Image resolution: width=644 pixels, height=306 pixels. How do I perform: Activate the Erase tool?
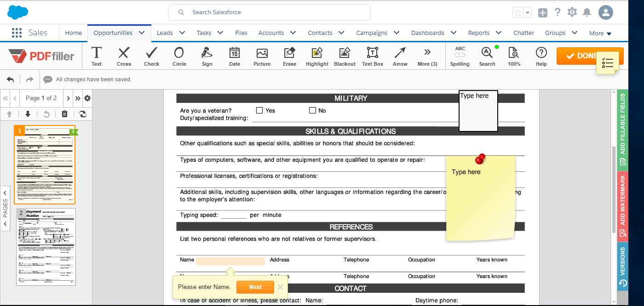[290, 57]
